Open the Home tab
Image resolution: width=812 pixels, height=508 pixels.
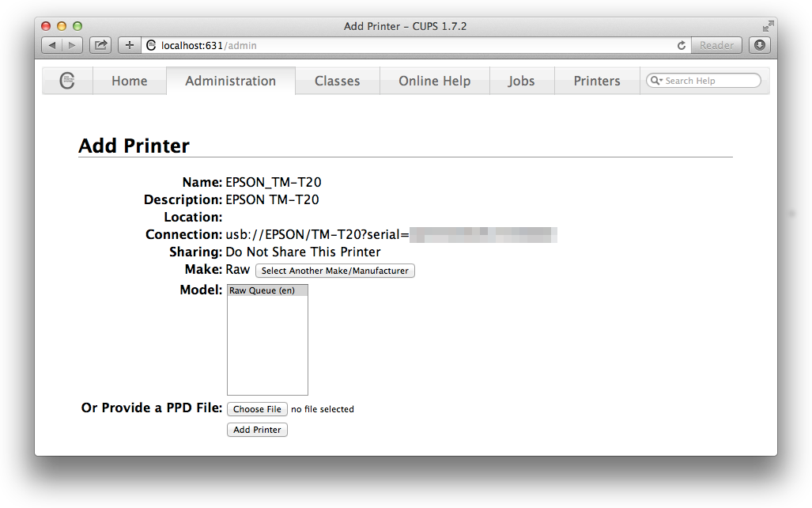pos(129,81)
